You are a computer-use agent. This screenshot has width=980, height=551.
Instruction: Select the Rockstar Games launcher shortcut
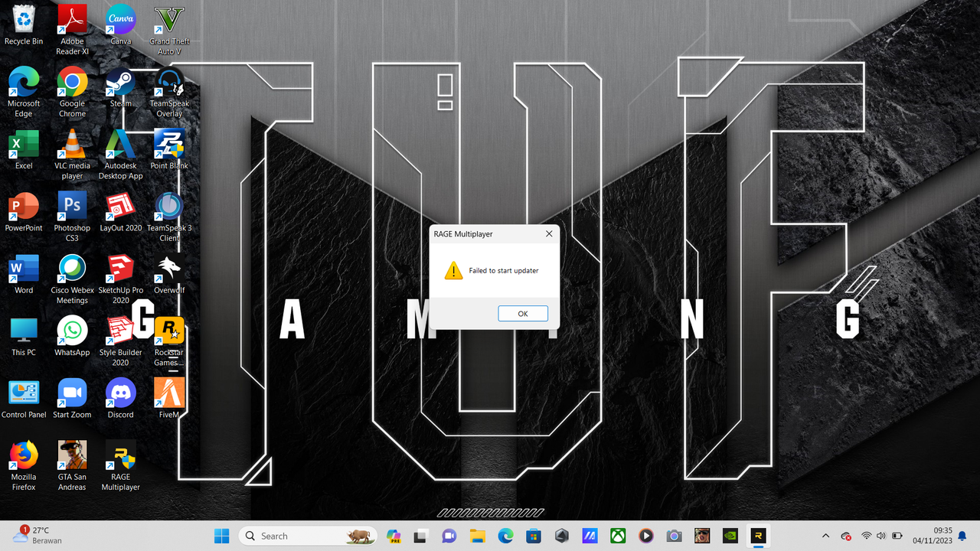[x=169, y=341]
